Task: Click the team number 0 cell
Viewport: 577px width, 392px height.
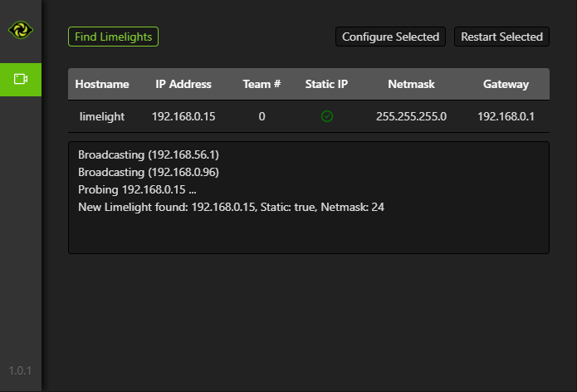Action: (262, 116)
